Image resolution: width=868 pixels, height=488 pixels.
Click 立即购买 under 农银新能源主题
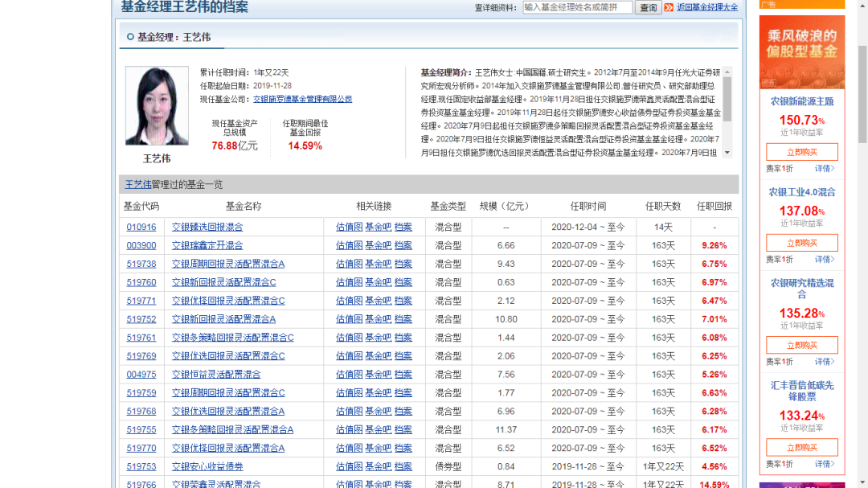[802, 152]
